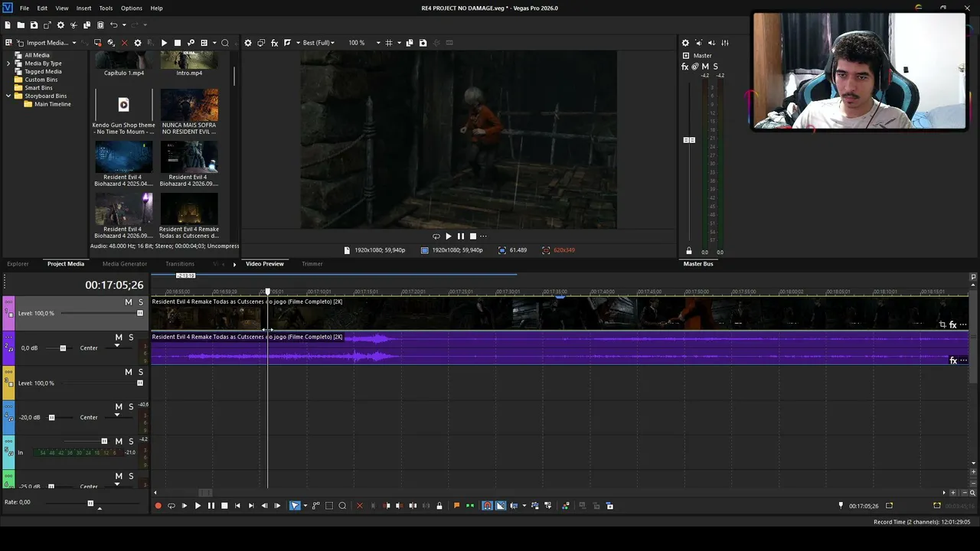Mute the Master bus output
This screenshot has width=980, height=551.
(x=705, y=67)
